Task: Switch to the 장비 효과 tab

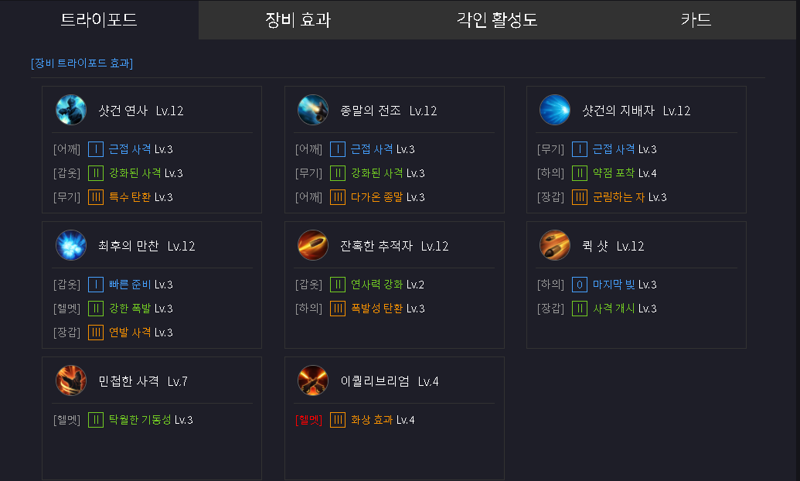Action: 298,20
